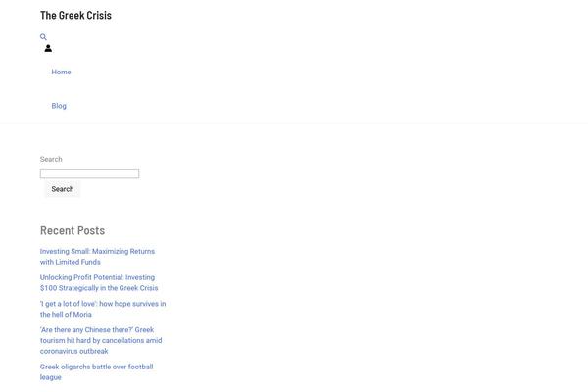The width and height of the screenshot is (588, 392).
Task: Open post 'I get a lot of love'
Action: coord(103,309)
